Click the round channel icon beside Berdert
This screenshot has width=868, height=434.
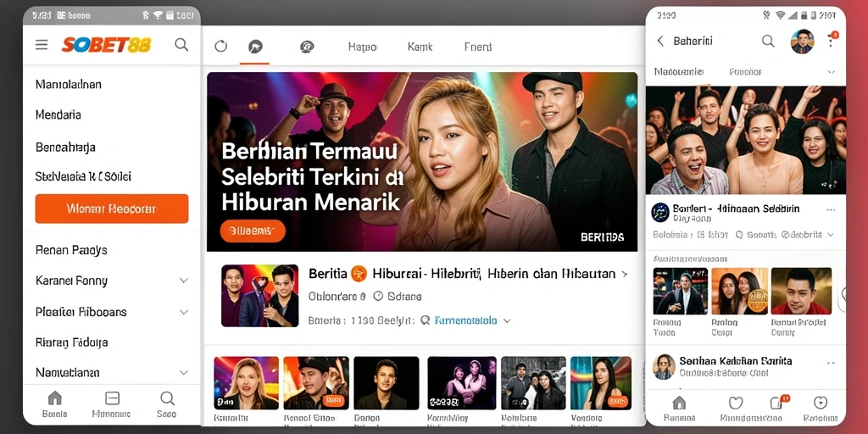[x=659, y=212]
